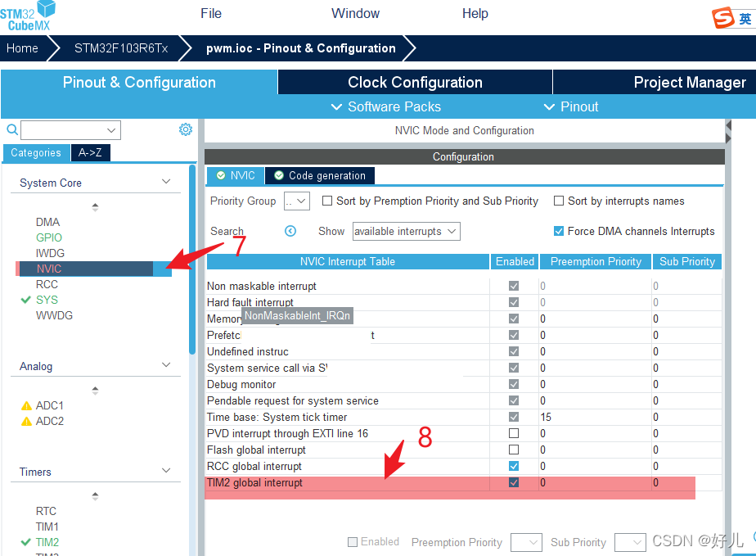Open the bottom Preemption Priority dropdown

pos(526,542)
